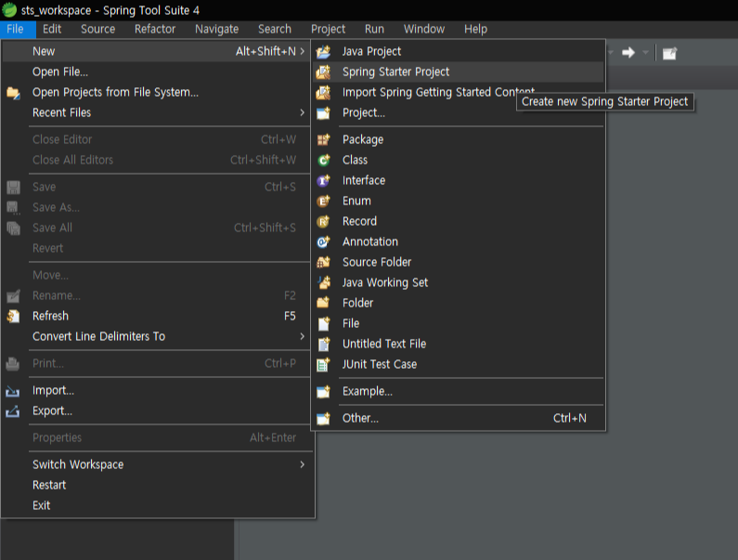Open the Search menu
The image size is (738, 560).
tap(275, 29)
